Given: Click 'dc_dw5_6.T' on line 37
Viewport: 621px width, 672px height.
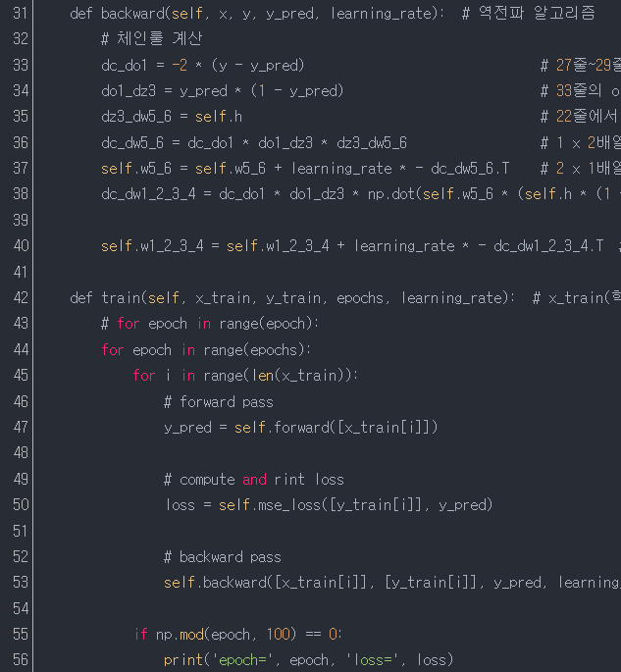Looking at the screenshot, I should (x=470, y=169).
